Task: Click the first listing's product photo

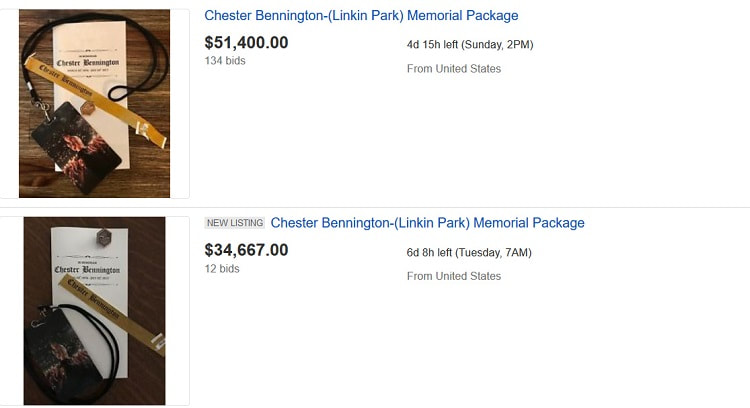Action: [95, 103]
